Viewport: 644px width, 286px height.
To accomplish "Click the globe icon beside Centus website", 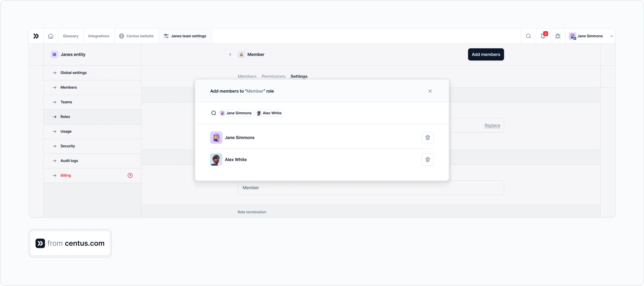I will [122, 36].
